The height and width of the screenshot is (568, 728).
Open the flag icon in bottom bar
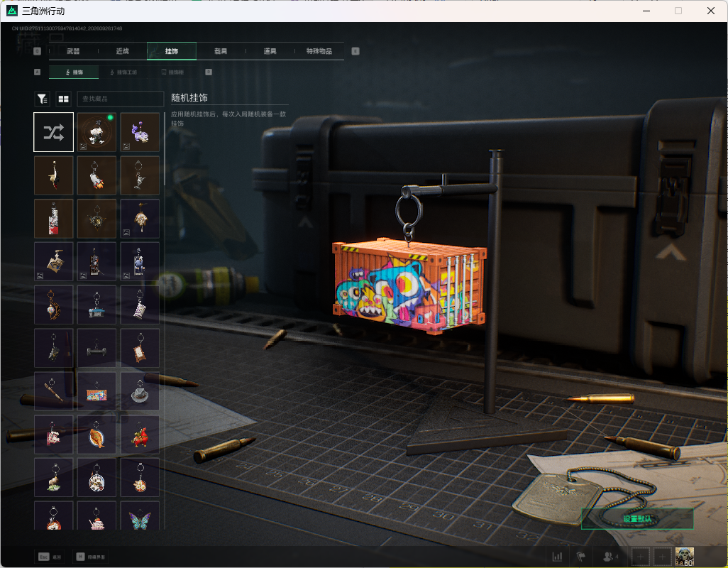pyautogui.click(x=581, y=557)
